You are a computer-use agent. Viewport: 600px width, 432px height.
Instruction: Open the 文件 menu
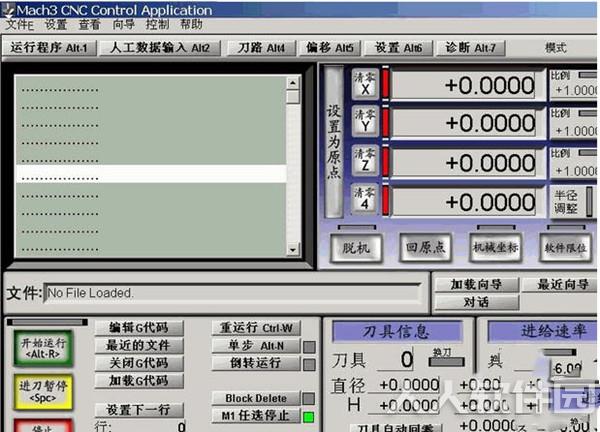click(20, 25)
